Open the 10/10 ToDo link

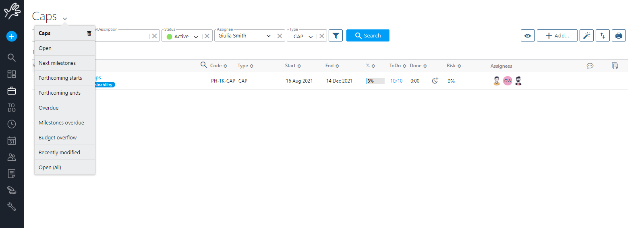tap(396, 81)
